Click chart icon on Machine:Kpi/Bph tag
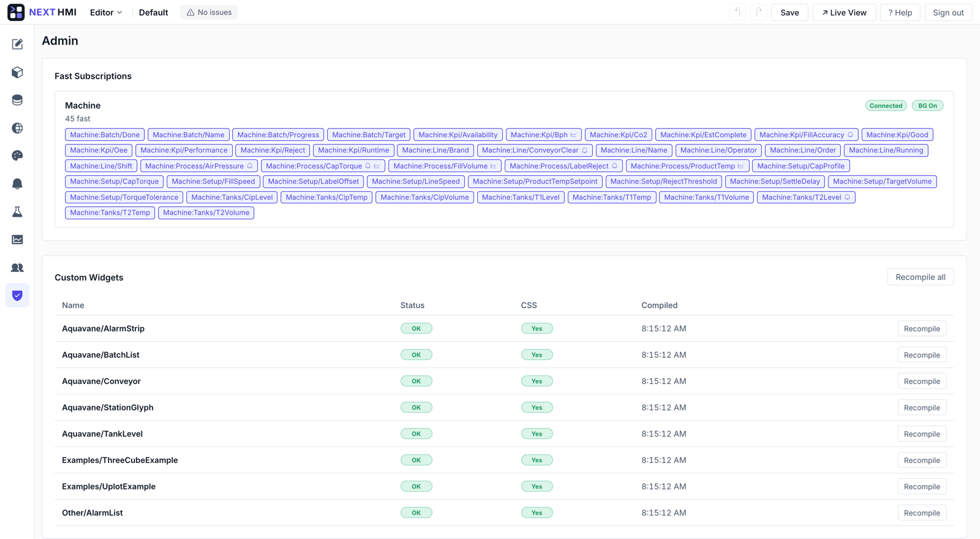 (x=573, y=135)
